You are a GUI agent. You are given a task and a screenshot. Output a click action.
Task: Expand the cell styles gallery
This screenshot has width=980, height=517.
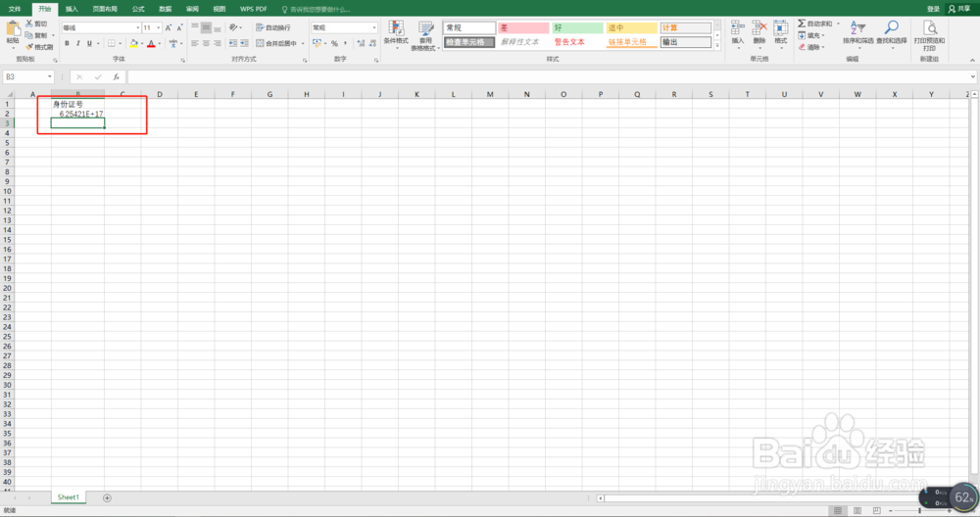coord(717,46)
